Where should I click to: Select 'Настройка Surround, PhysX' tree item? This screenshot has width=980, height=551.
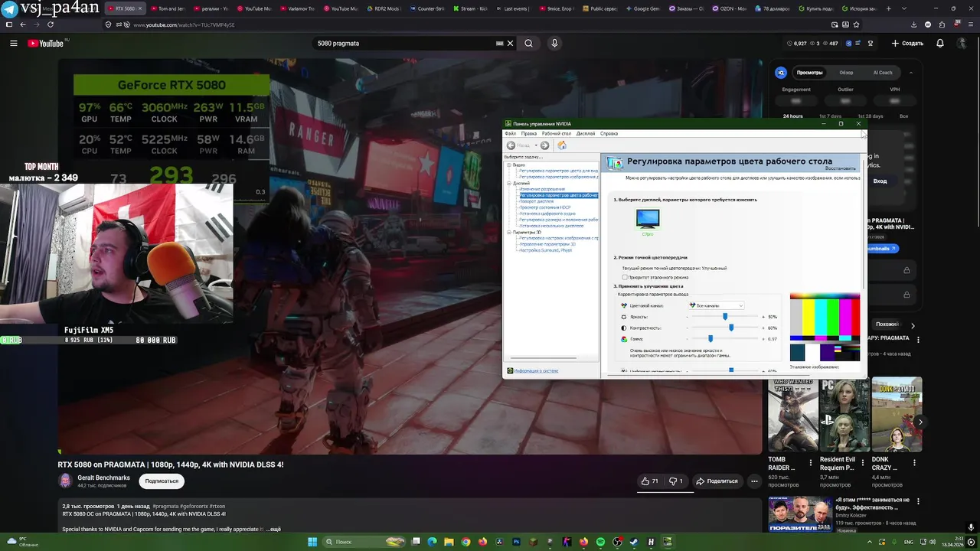545,250
